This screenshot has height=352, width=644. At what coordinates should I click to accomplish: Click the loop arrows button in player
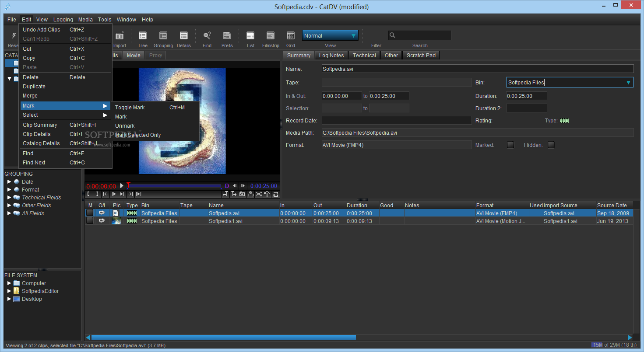(x=275, y=194)
